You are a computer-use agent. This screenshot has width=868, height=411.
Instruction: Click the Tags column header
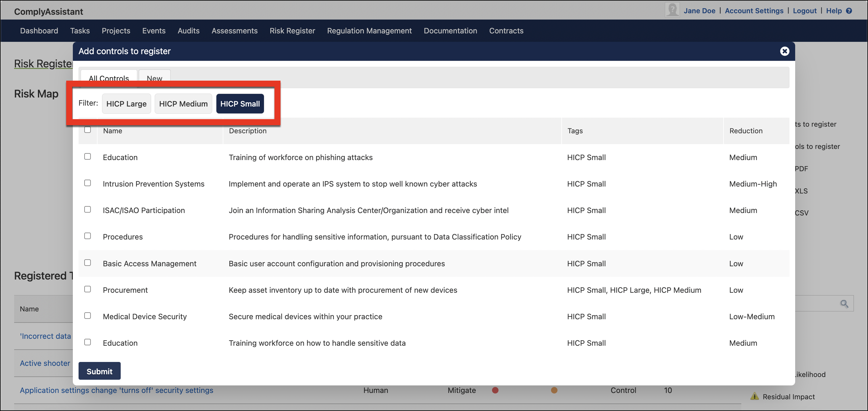click(575, 131)
